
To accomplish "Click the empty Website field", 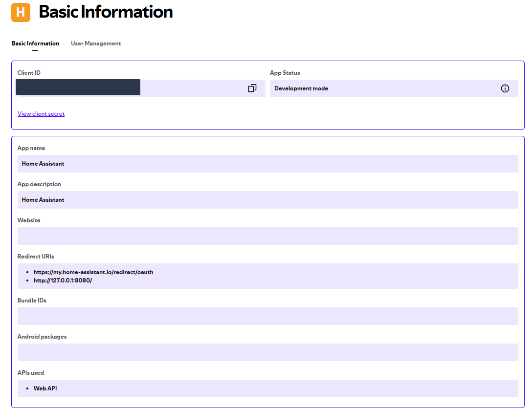I will click(267, 236).
